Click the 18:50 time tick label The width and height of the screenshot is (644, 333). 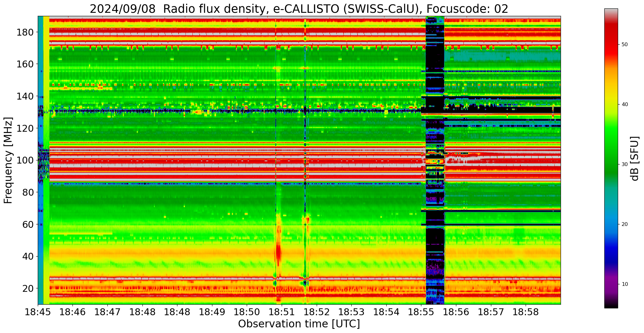247,312
